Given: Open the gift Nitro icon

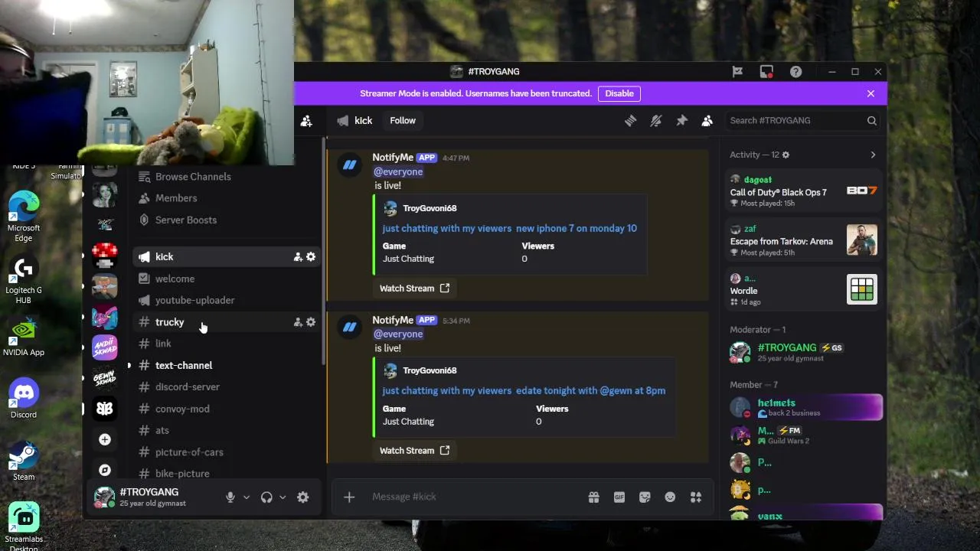Looking at the screenshot, I should click(593, 497).
